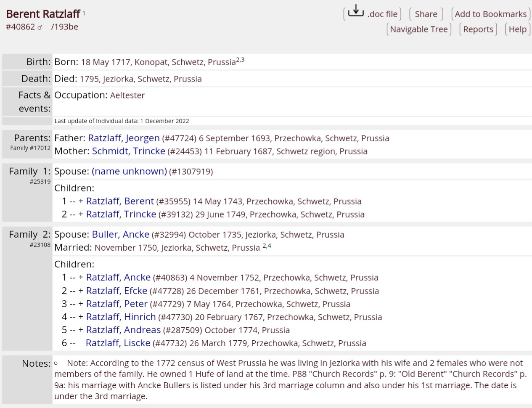Open child Ratzlaff, Liscke link
This screenshot has width=532, height=408.
click(118, 343)
